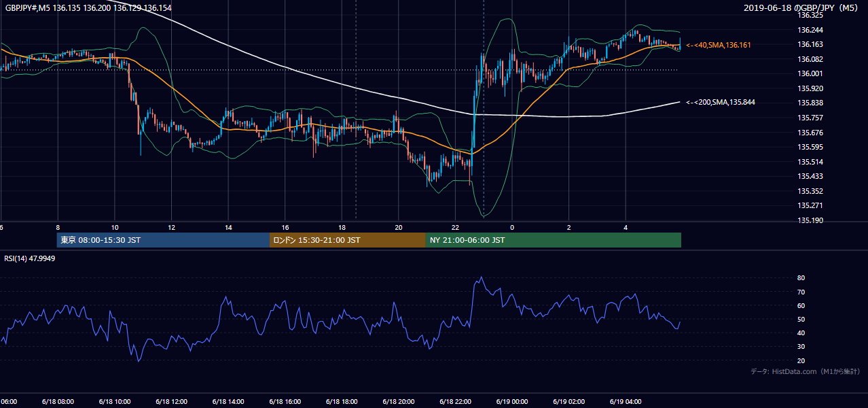Click price axis label 135.271
This screenshot has height=408, width=868.
810,205
